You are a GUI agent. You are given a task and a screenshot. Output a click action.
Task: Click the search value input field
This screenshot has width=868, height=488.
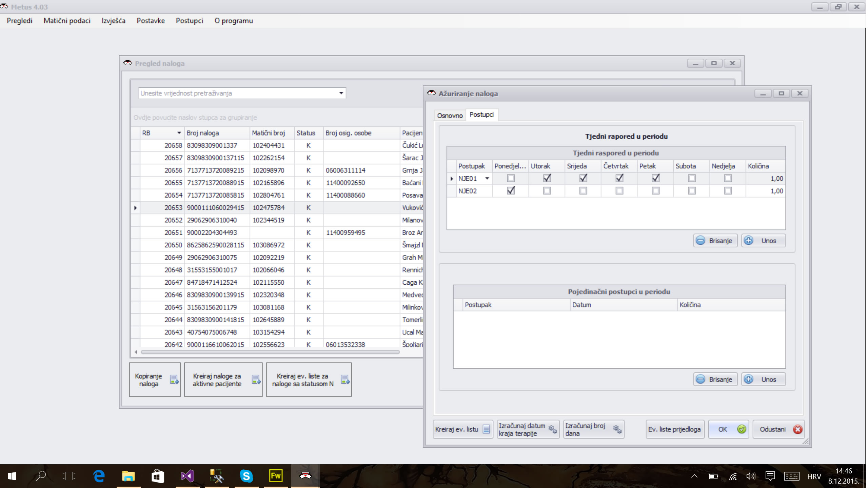point(237,93)
